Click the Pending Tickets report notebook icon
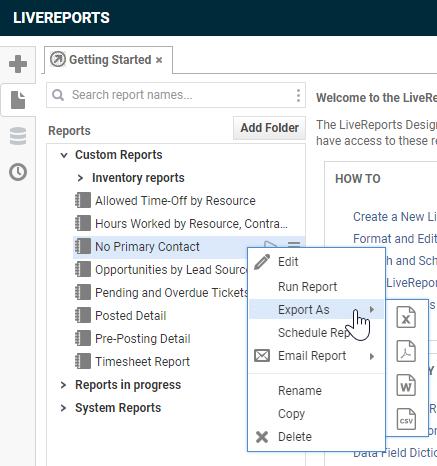The image size is (437, 466). pos(83,292)
